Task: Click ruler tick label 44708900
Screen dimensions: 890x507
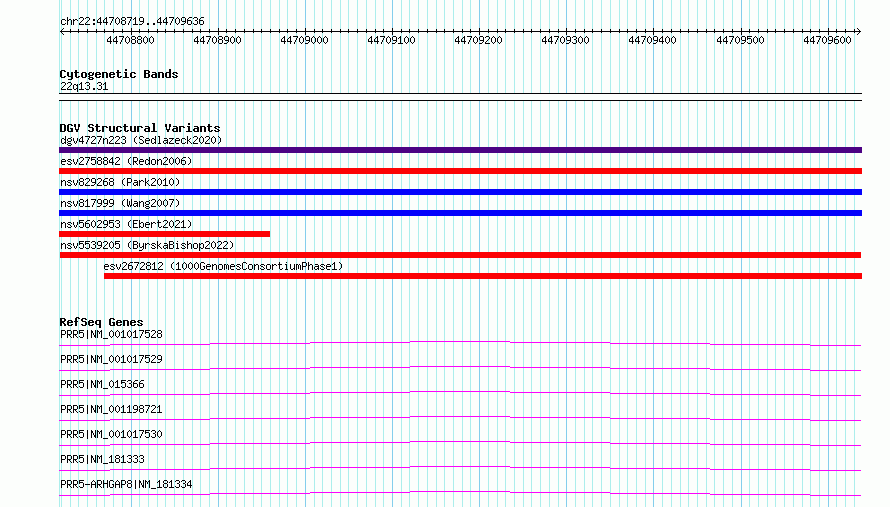Action: click(x=217, y=40)
